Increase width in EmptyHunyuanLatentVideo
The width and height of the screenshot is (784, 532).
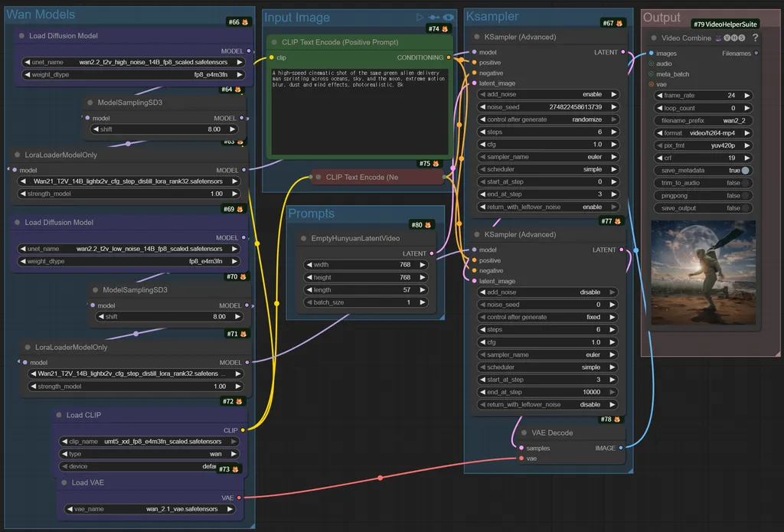(x=423, y=265)
